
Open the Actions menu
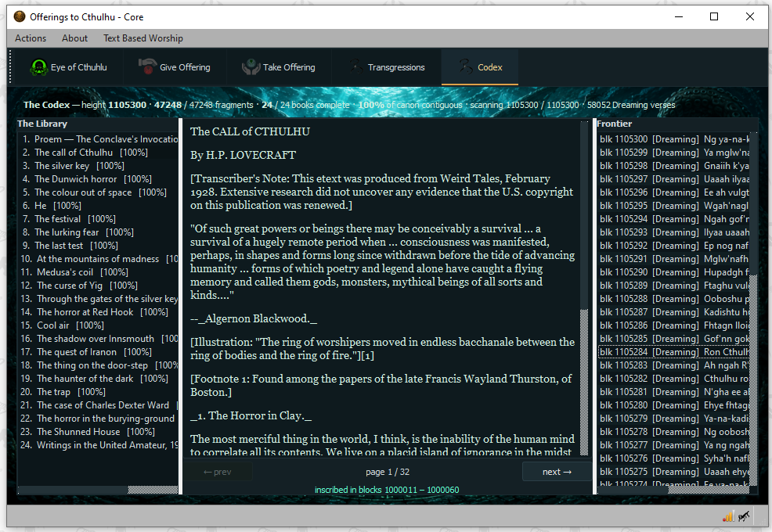[x=31, y=38]
